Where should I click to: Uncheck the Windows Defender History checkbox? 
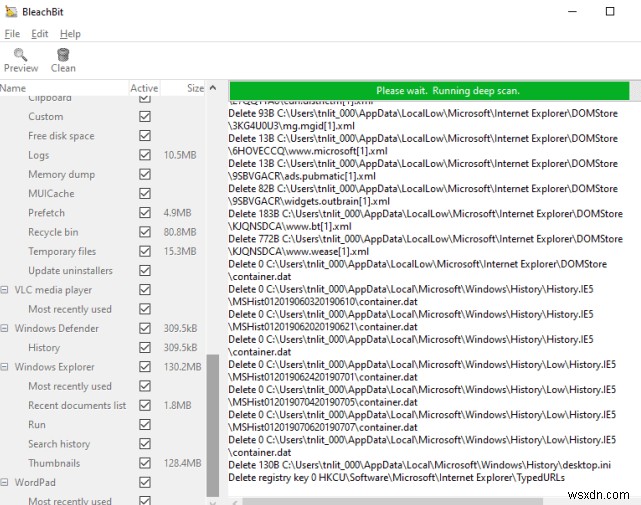point(145,348)
